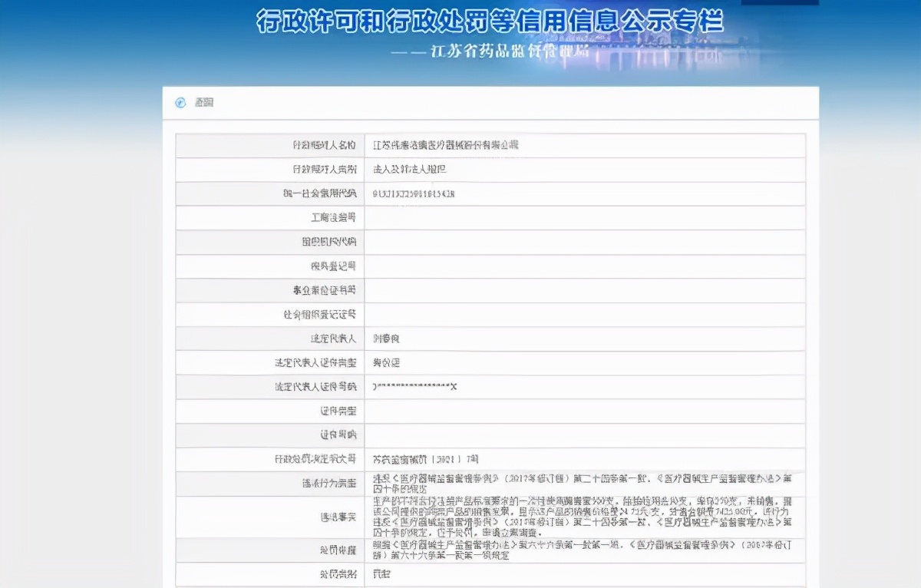Select the company name value 江苏伟康洁婧医疗器械股份有限公司

(x=446, y=145)
